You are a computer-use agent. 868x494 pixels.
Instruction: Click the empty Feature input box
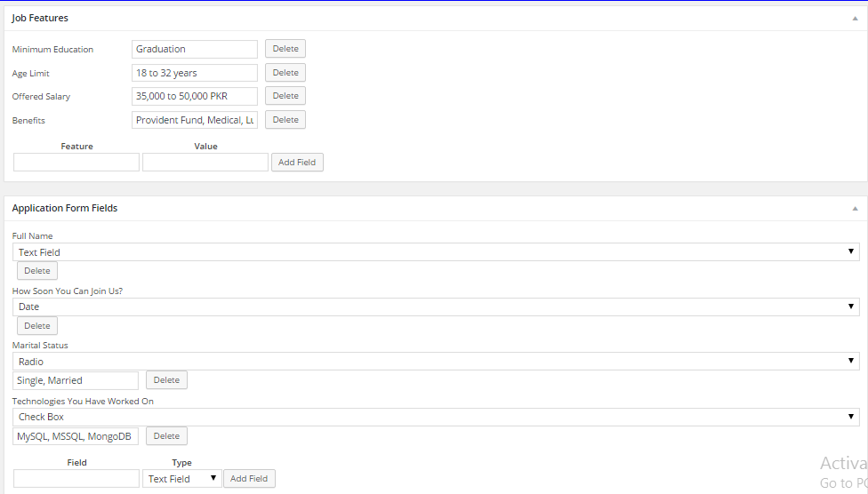coord(76,162)
